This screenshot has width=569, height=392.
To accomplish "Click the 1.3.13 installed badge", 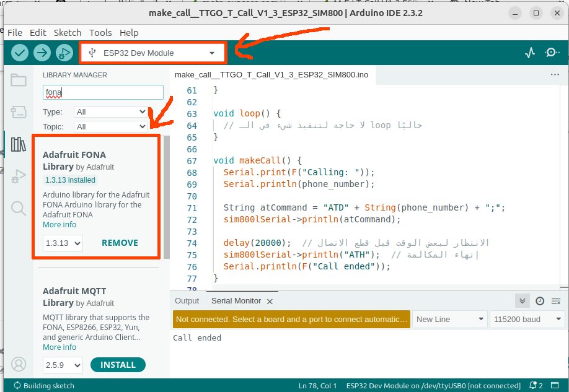I will click(70, 180).
